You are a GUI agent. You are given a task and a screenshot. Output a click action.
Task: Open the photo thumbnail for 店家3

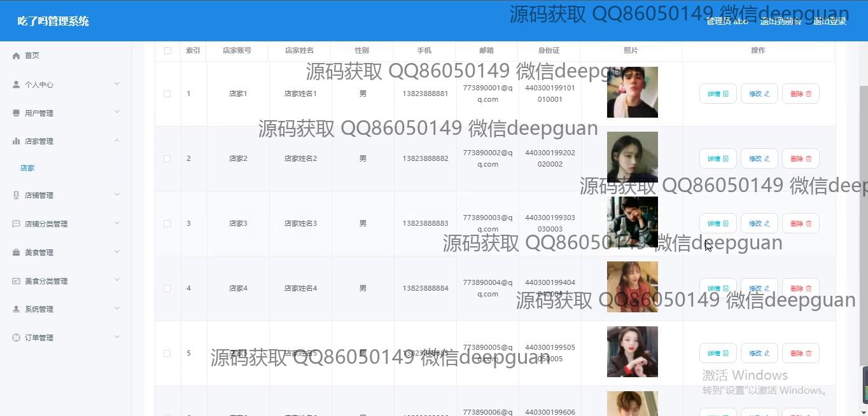(633, 222)
